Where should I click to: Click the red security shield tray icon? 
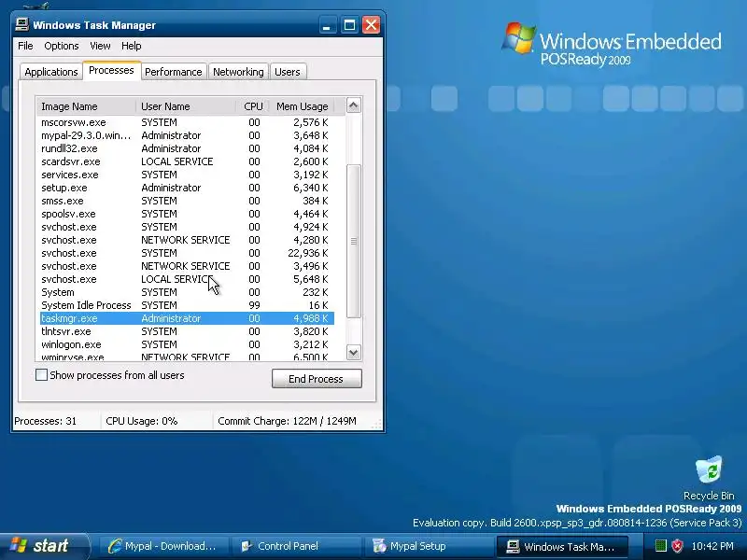coord(676,546)
